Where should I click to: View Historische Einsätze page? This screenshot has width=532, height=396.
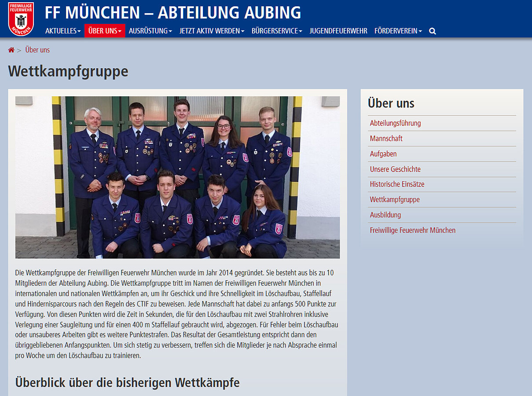(397, 184)
